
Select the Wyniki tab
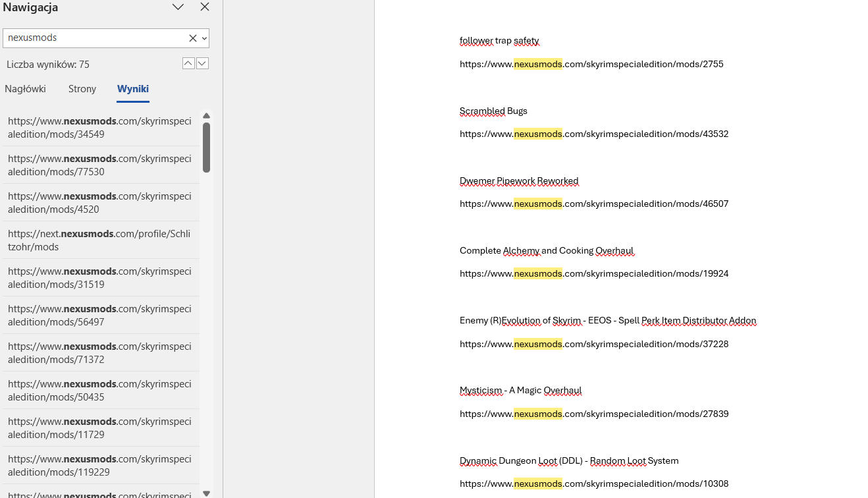coord(133,89)
